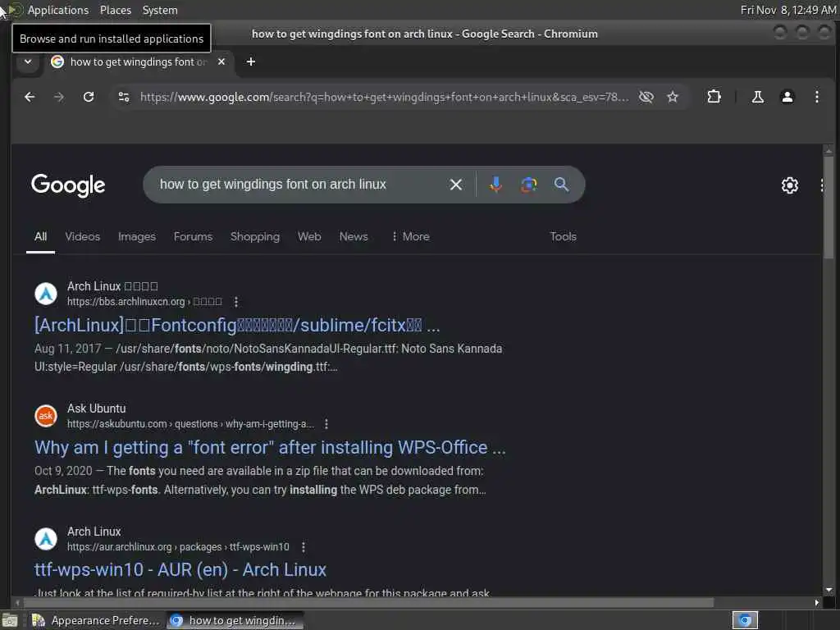The height and width of the screenshot is (630, 840).
Task: Reload the current page
Action: (x=89, y=97)
